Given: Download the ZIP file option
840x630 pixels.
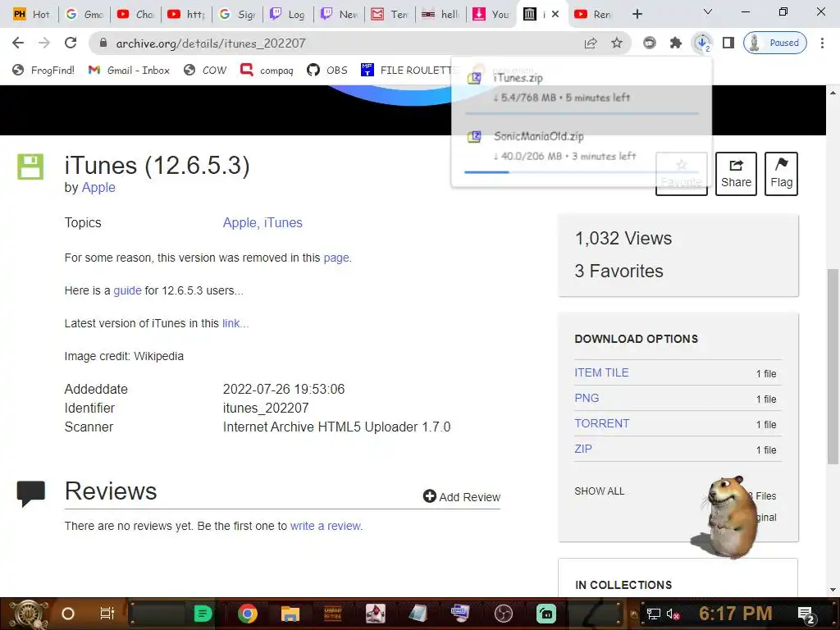Looking at the screenshot, I should point(583,449).
